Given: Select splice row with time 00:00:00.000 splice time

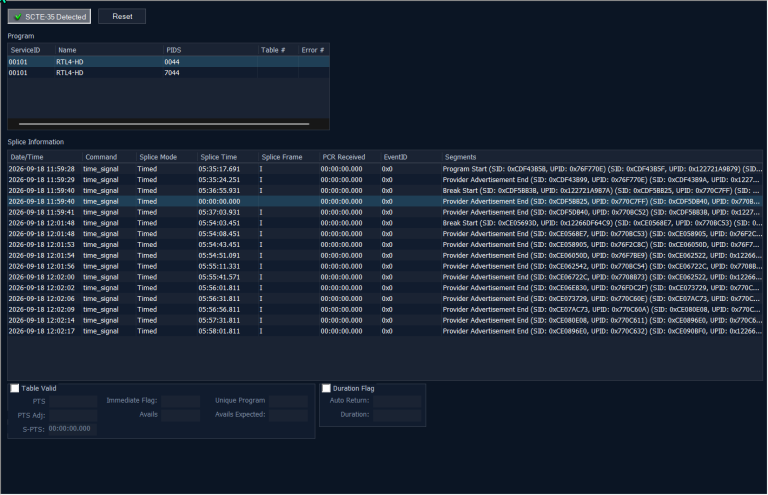Looking at the screenshot, I should click(x=385, y=201).
